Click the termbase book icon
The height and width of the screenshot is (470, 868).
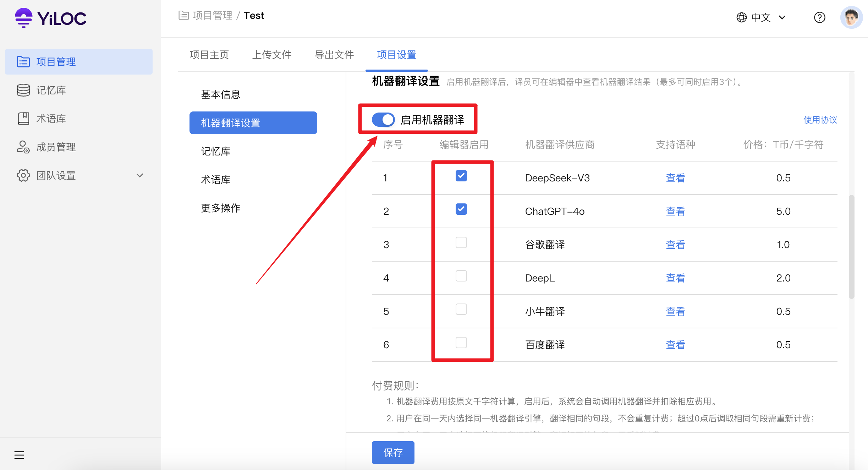click(23, 119)
